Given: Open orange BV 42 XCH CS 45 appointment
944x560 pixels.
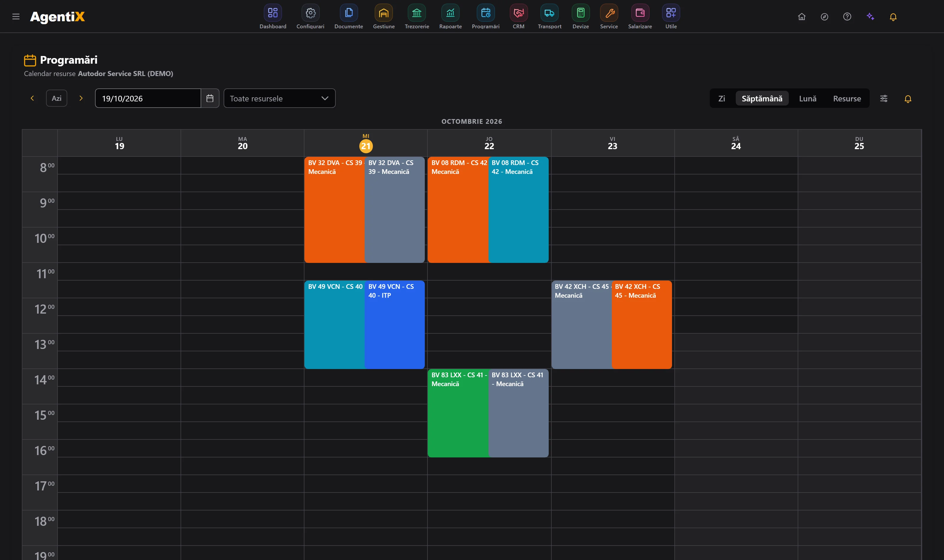Looking at the screenshot, I should click(642, 325).
